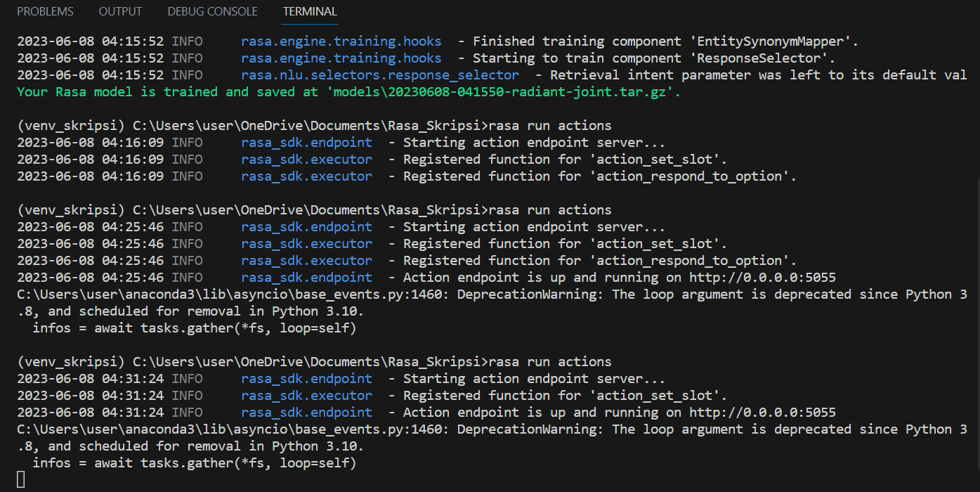
Task: Select the DEBUG CONSOLE tab
Action: pos(212,11)
